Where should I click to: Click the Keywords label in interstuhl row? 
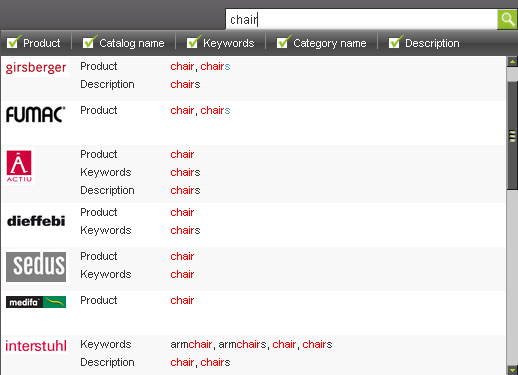point(106,344)
